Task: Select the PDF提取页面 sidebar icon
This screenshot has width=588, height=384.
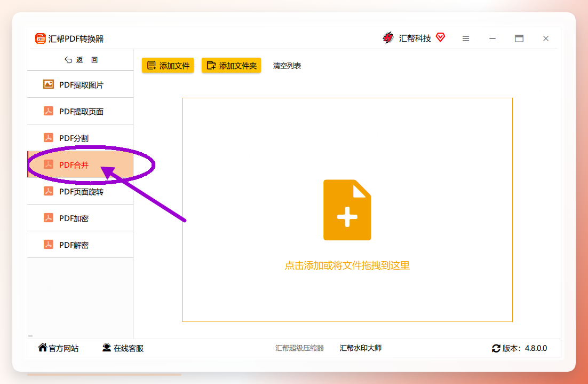Action: (49, 111)
